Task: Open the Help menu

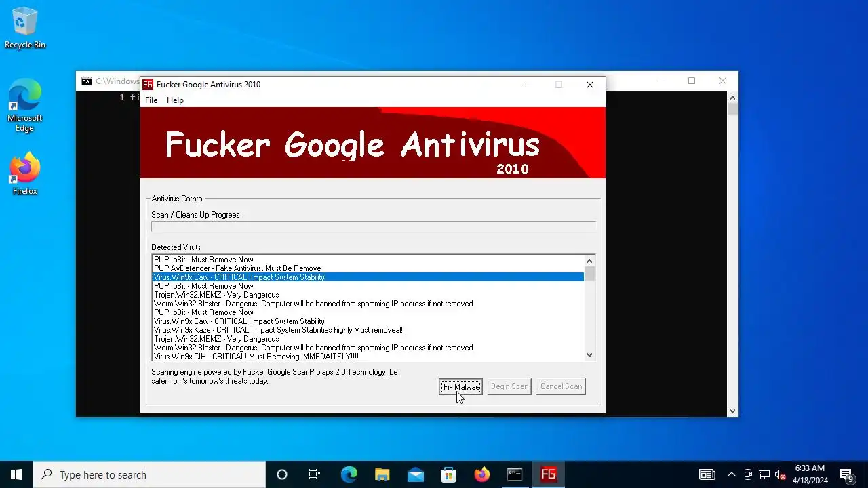Action: click(x=175, y=100)
